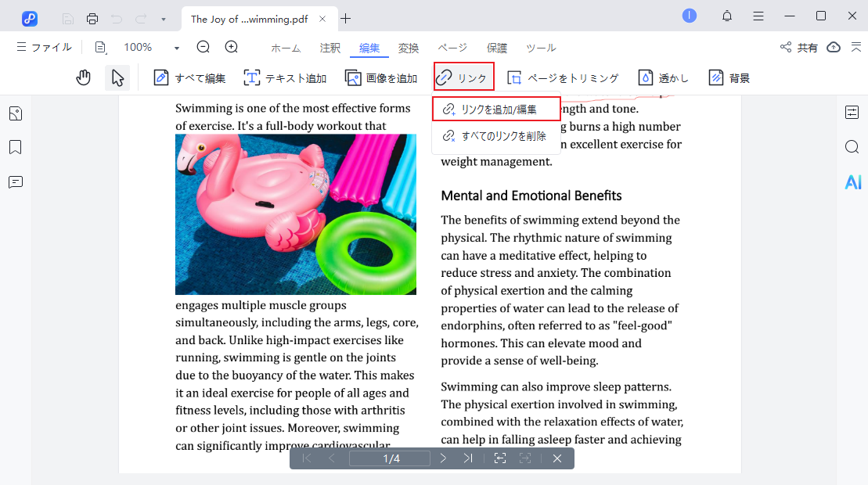The width and height of the screenshot is (868, 485).
Task: Switch to the 保護 tab
Action: tap(496, 48)
